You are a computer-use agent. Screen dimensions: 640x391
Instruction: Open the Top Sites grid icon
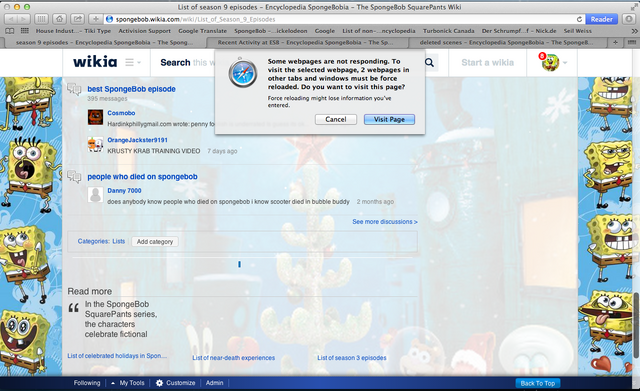point(24,31)
